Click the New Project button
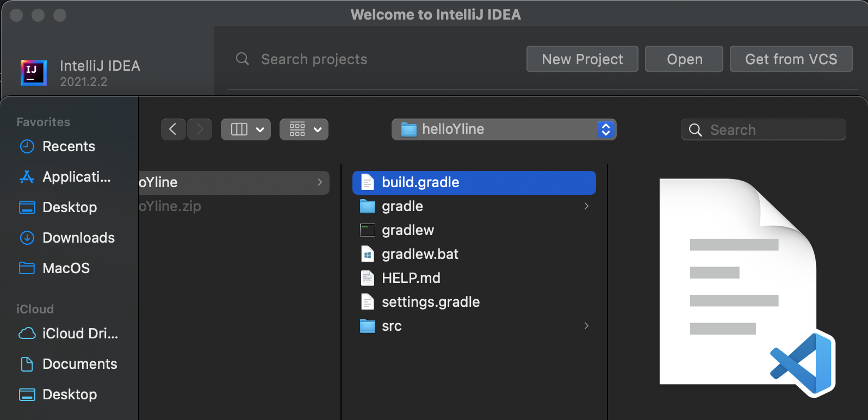 point(582,59)
